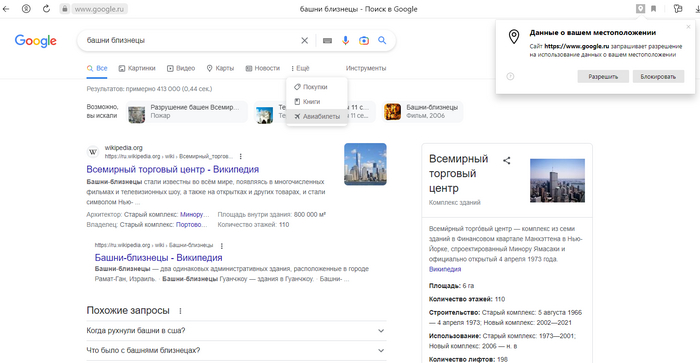Open the Похожие запросы options dots
This screenshot has width=700, height=363.
point(180,311)
